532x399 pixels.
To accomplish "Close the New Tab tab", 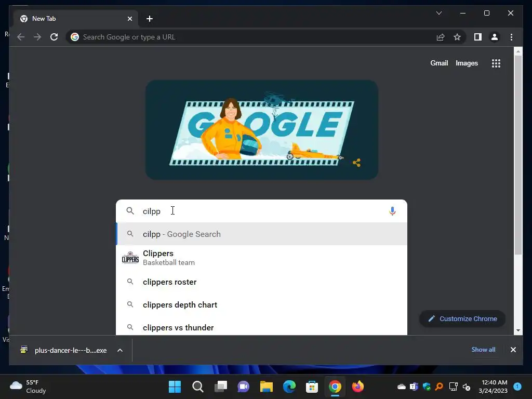I will pyautogui.click(x=129, y=19).
